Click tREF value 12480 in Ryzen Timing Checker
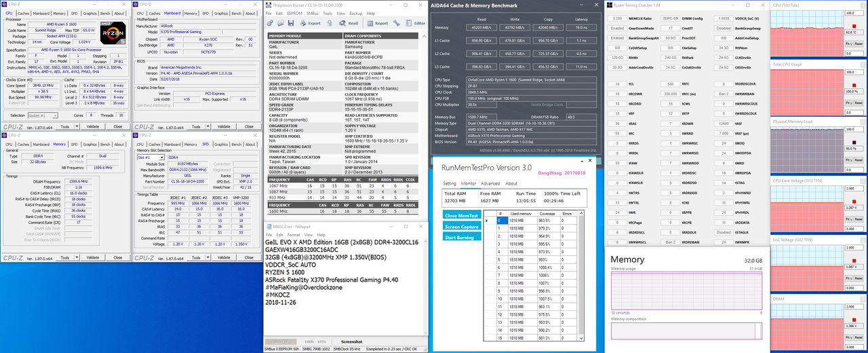 (x=724, y=124)
